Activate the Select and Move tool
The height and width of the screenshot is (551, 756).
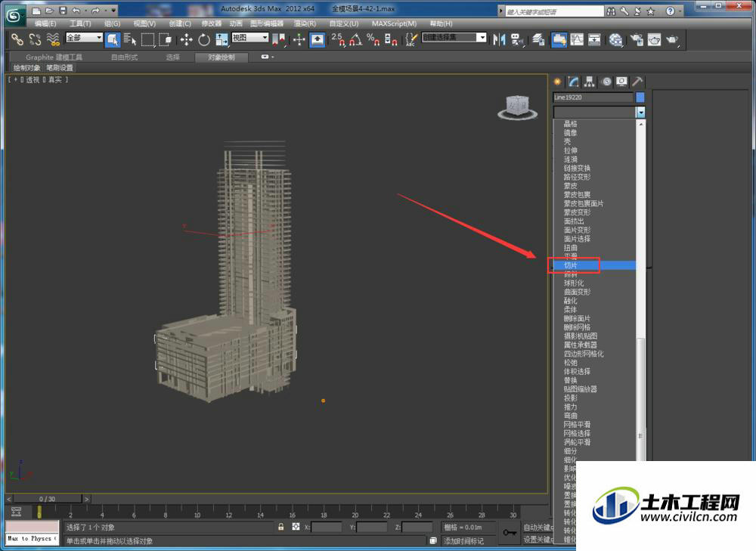186,39
